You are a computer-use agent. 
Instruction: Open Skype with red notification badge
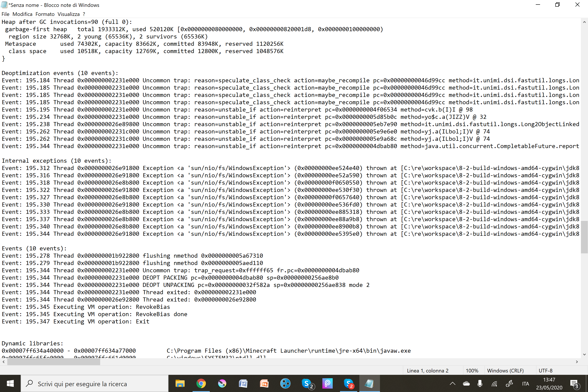pyautogui.click(x=348, y=383)
